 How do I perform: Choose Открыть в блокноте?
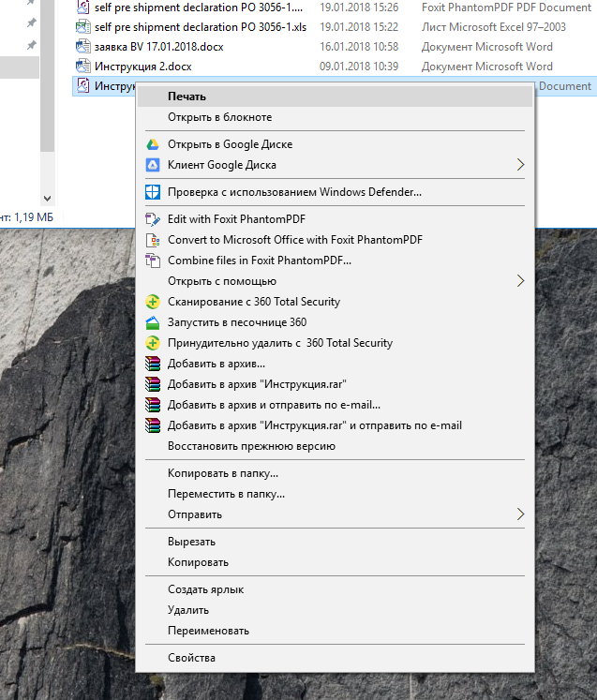tap(219, 117)
